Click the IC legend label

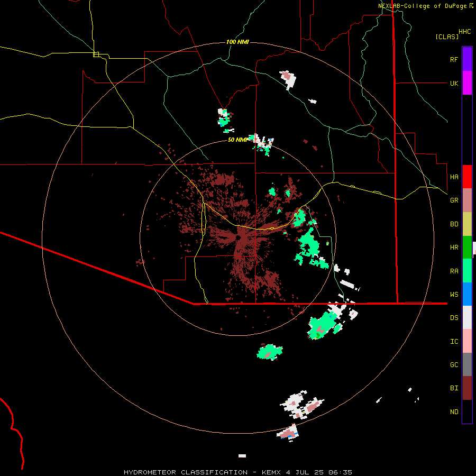(x=454, y=342)
